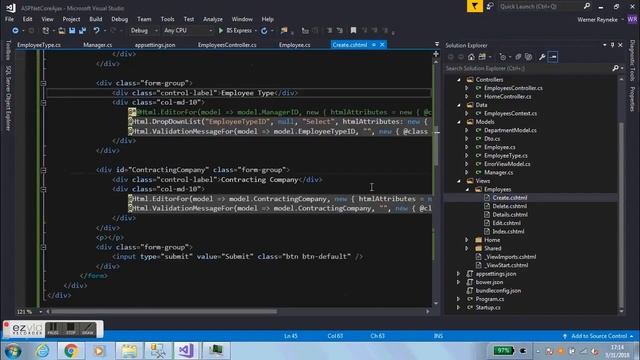Click the IIS Express run button label
Viewport: 640px width, 360px height.
(x=239, y=31)
